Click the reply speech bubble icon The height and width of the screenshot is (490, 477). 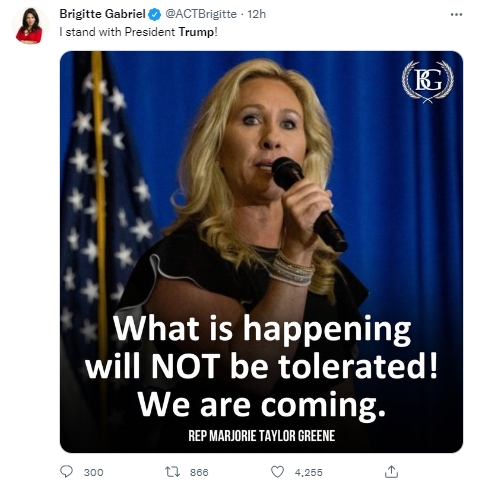click(66, 471)
